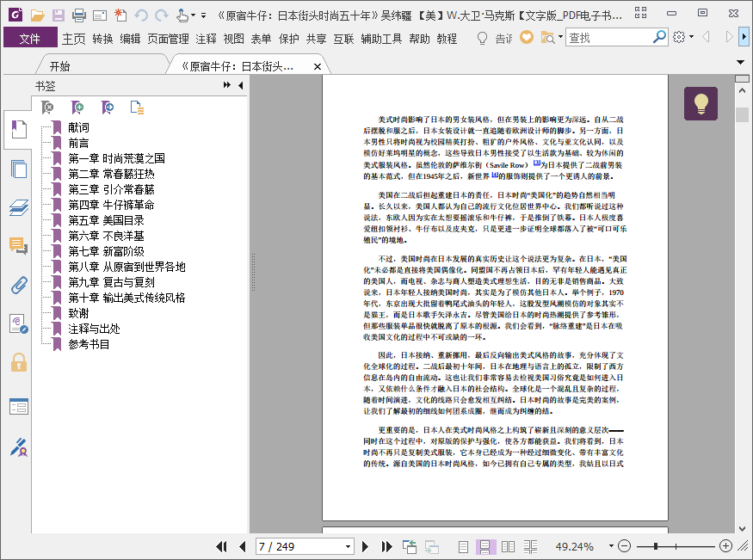The width and height of the screenshot is (753, 560).
Task: Open the Security padlock sidebar icon
Action: pos(19,363)
